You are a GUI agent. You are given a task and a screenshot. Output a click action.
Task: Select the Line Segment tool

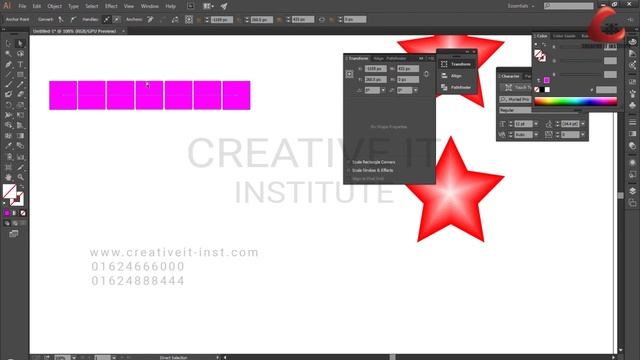8,75
